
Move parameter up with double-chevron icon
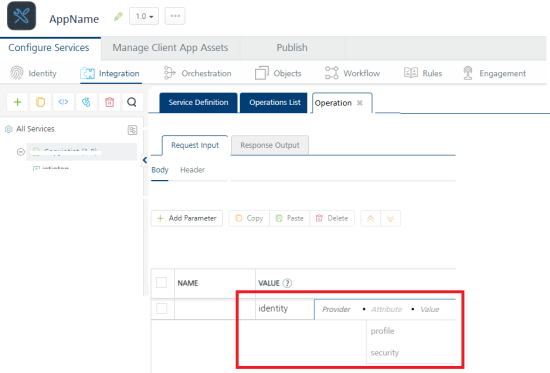click(x=370, y=219)
